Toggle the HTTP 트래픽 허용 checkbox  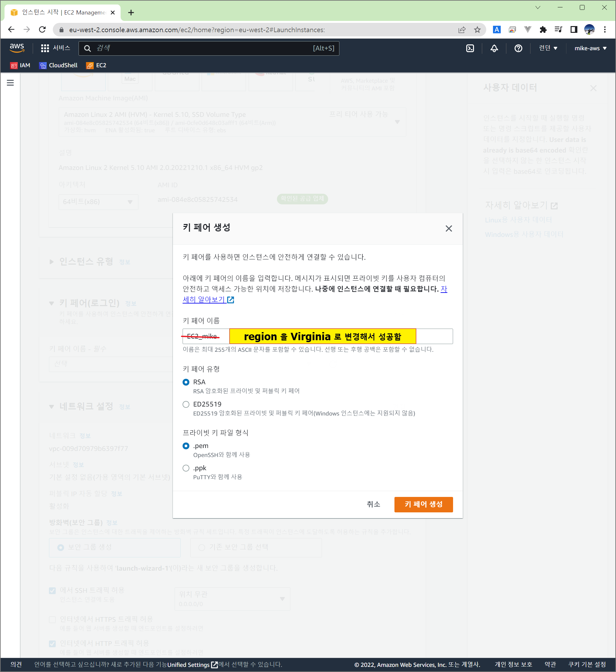click(x=52, y=644)
